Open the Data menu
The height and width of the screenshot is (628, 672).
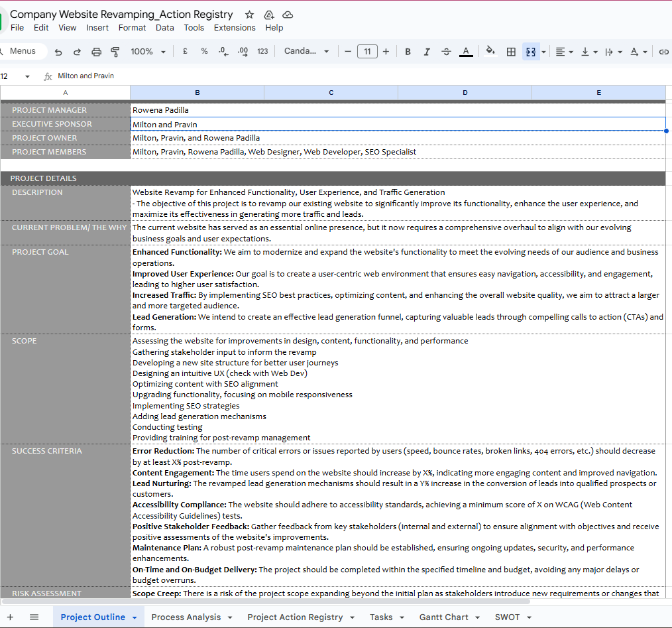(x=164, y=27)
